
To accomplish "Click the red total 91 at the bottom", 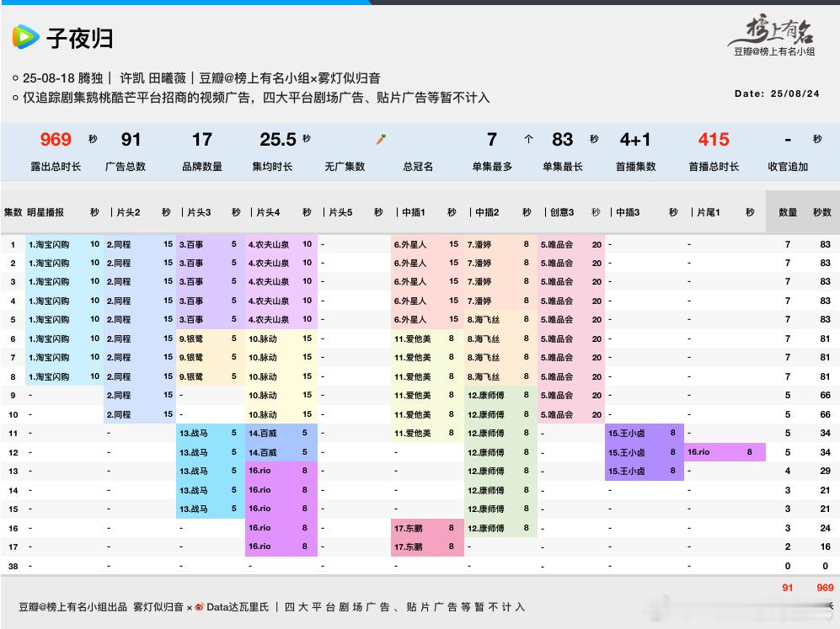I will pyautogui.click(x=788, y=588).
